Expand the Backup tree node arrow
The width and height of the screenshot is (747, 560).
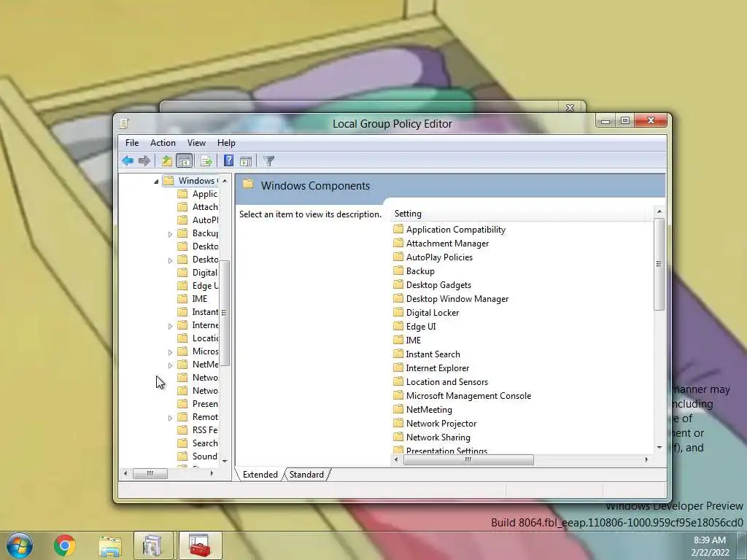pyautogui.click(x=170, y=234)
